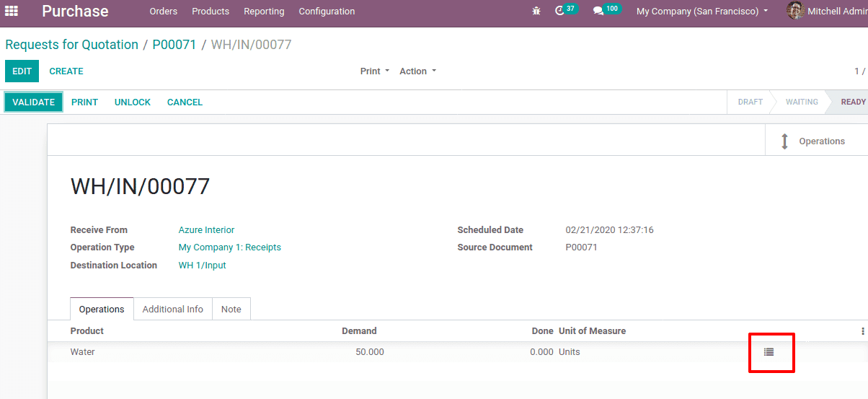868x399 pixels.
Task: Click the 50.000 demand value
Action: tap(370, 352)
